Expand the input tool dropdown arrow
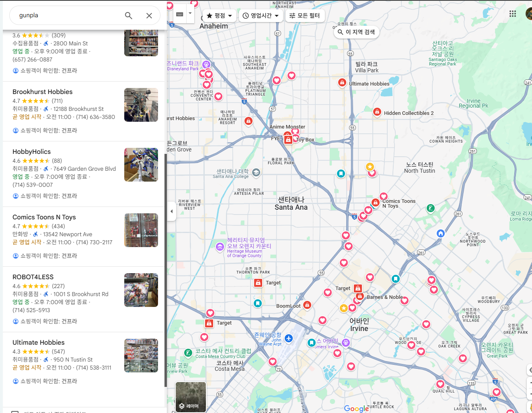The height and width of the screenshot is (413, 532). point(190,13)
